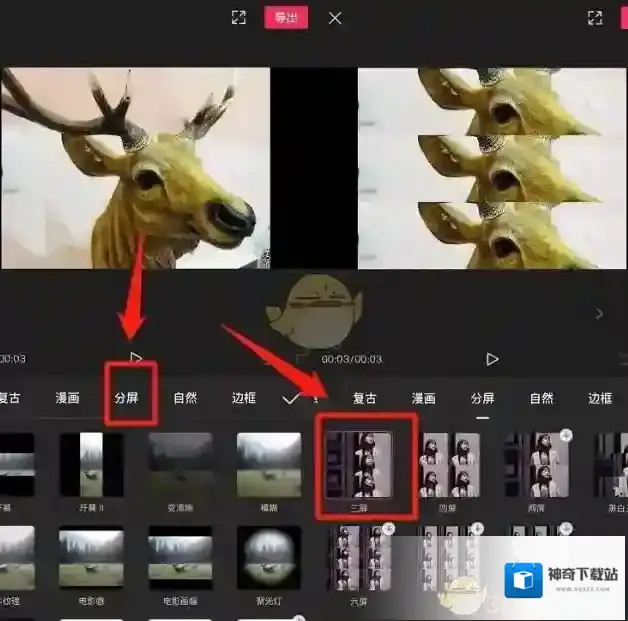Confirm effect with the checkmark icon
Viewport: 628px width, 621px height.
point(291,398)
